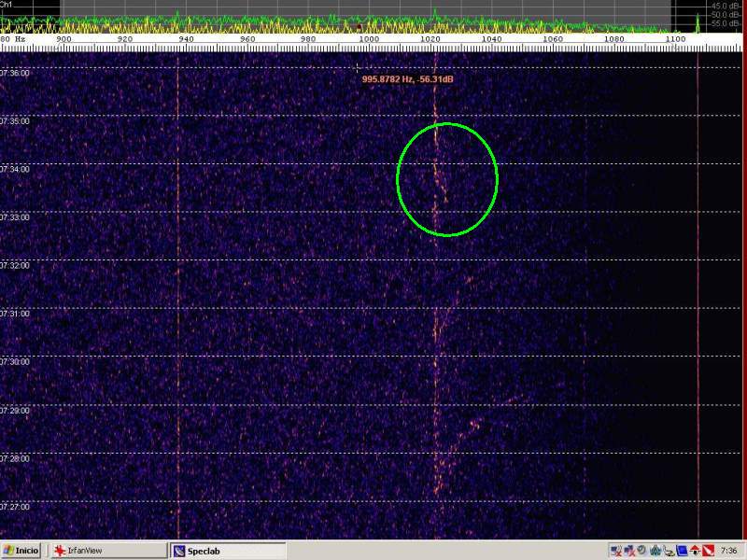Click the system clock showing 7:36
This screenshot has width=747, height=560.
(x=728, y=551)
